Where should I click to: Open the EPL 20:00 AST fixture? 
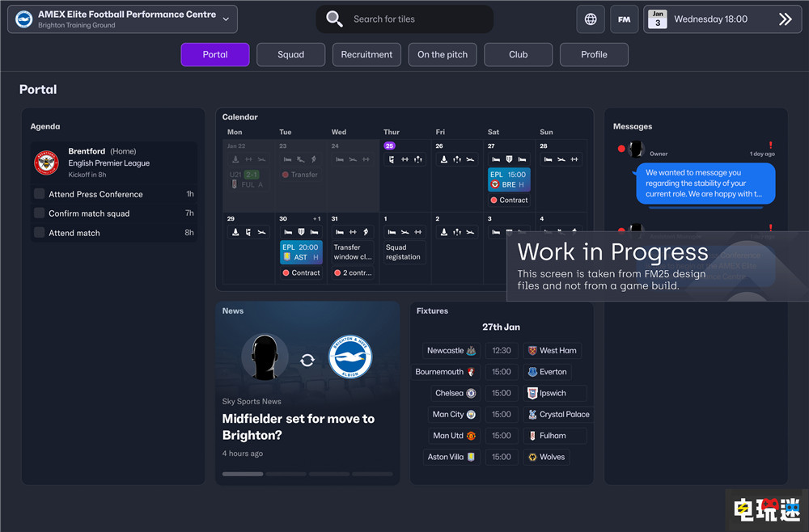301,252
